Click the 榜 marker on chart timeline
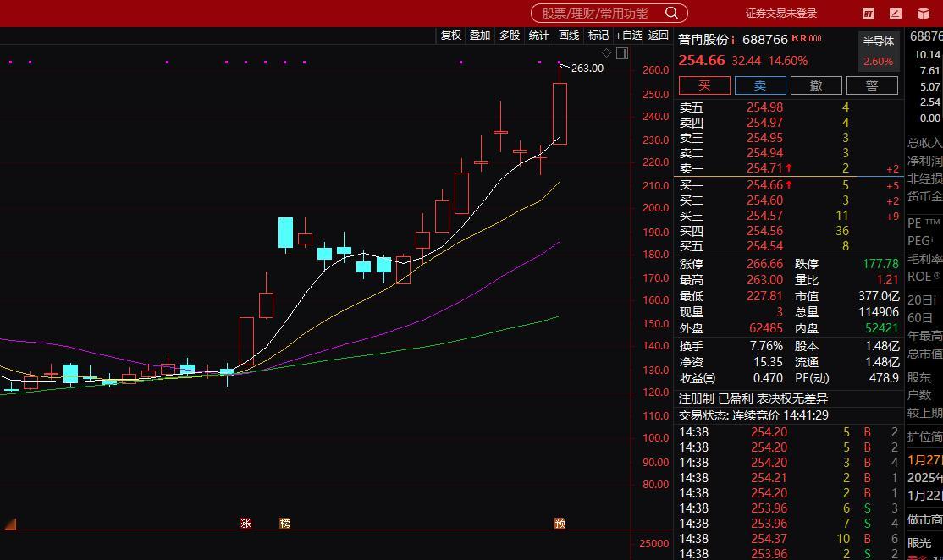943x560 pixels. point(284,524)
